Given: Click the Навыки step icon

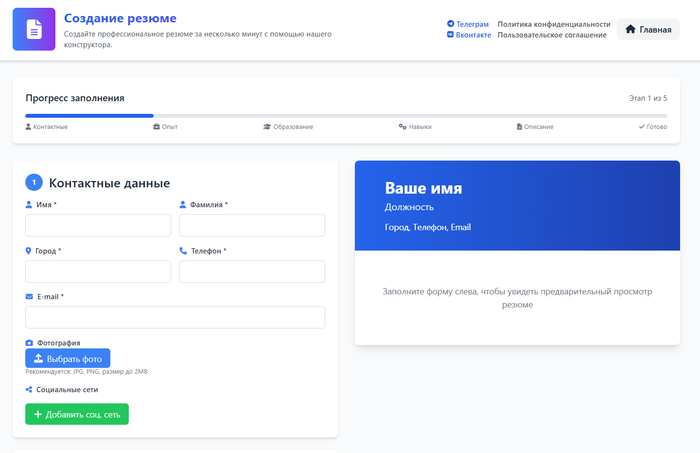Looking at the screenshot, I should (x=402, y=127).
